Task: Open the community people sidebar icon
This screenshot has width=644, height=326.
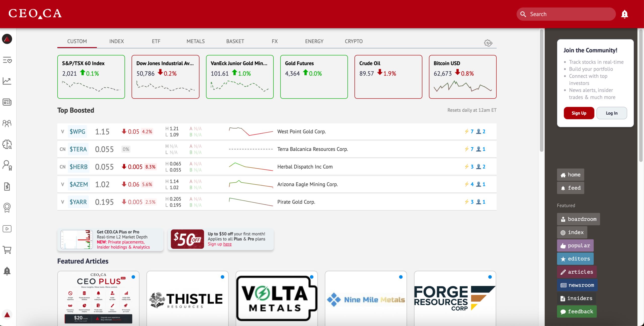Action: pyautogui.click(x=7, y=123)
